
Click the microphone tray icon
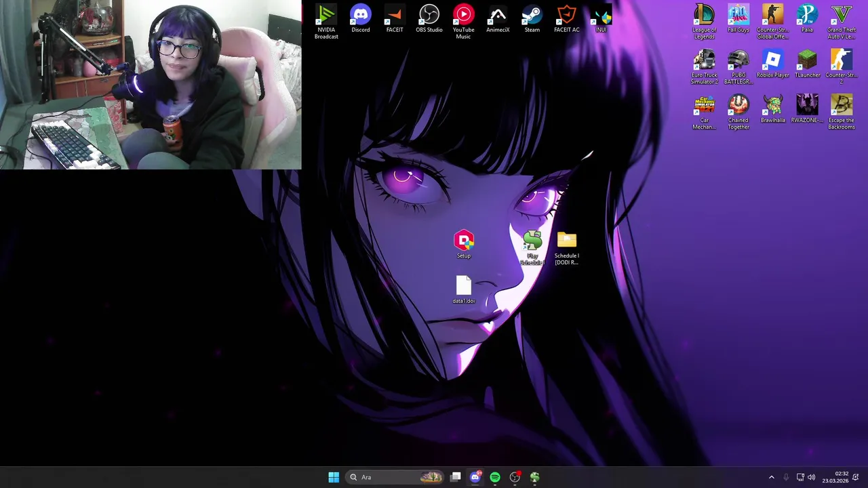tap(786, 477)
